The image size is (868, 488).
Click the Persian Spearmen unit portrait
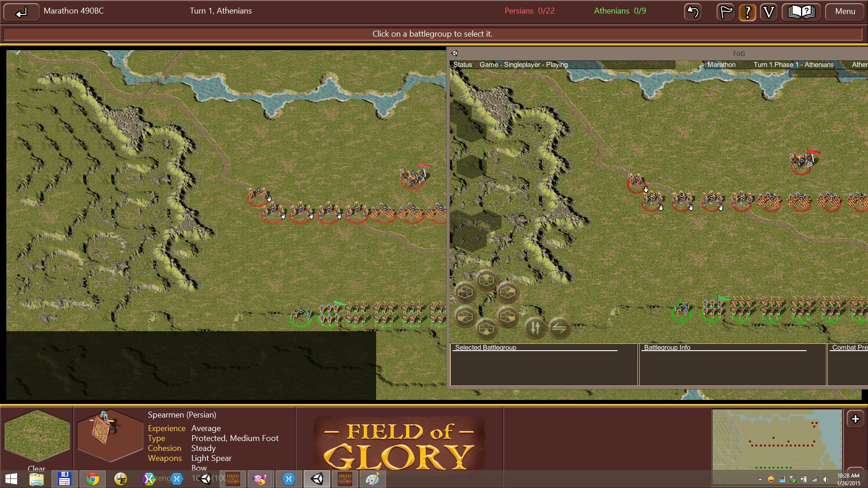coord(109,436)
